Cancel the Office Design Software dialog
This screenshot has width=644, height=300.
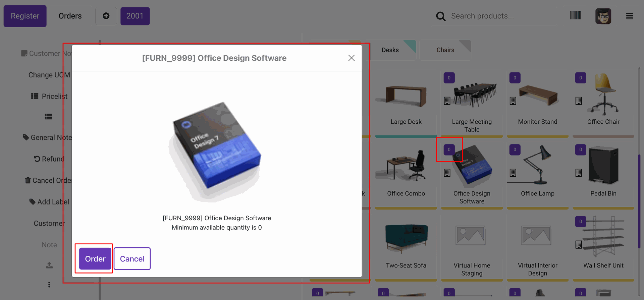[x=132, y=259]
